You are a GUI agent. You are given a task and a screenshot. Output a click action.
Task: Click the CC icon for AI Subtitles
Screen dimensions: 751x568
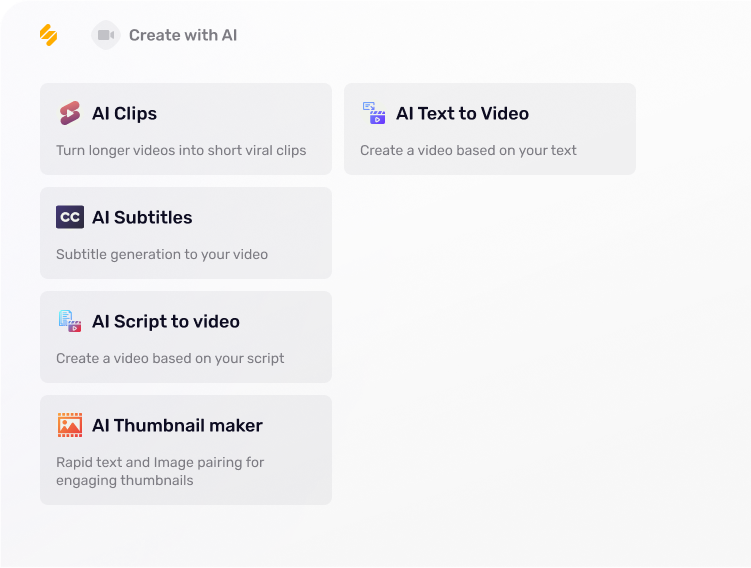(x=70, y=217)
